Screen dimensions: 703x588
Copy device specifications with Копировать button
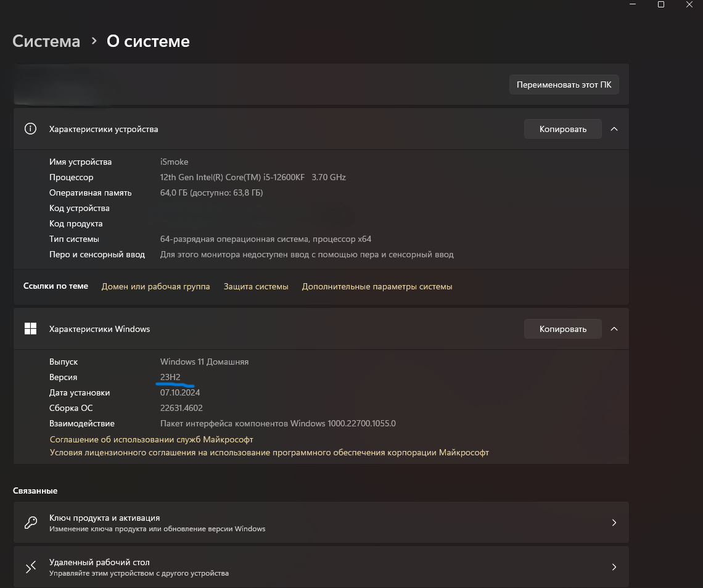pos(562,129)
